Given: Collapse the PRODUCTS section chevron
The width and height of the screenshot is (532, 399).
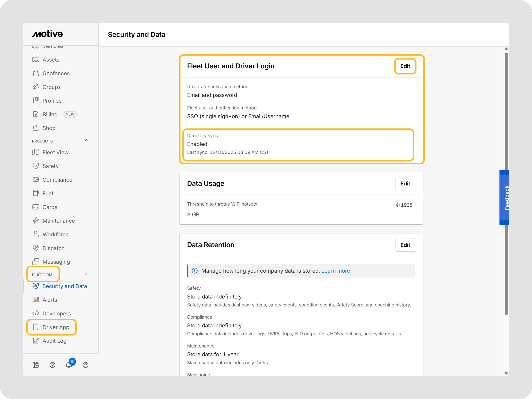Looking at the screenshot, I should click(87, 140).
